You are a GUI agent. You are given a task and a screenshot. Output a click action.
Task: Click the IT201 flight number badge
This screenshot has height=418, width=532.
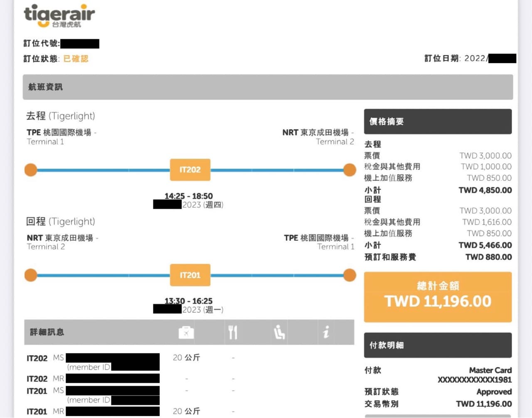(190, 275)
